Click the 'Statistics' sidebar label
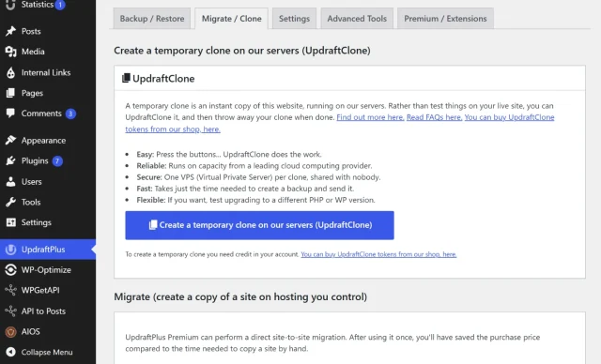This screenshot has width=601, height=364. 38,5
